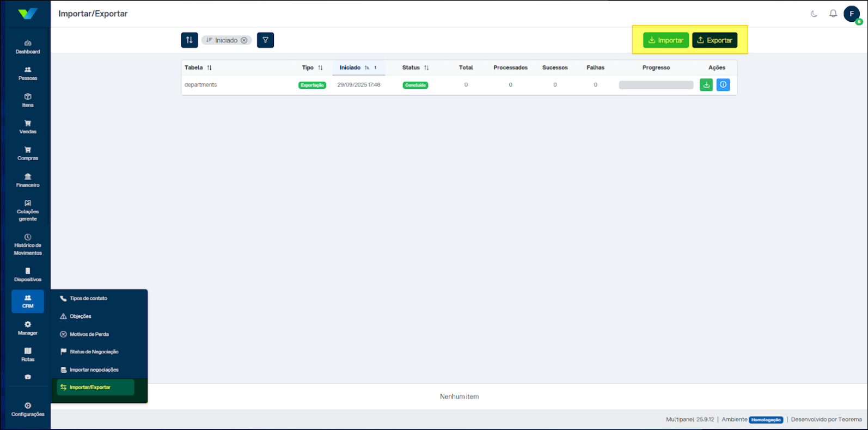Screen dimensions: 868x430
Task: View info details for departments row
Action: coord(723,85)
